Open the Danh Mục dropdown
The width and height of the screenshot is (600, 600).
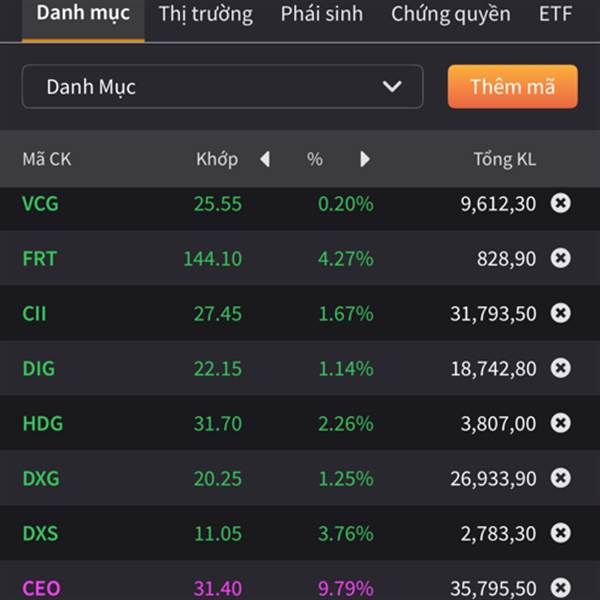tap(222, 87)
